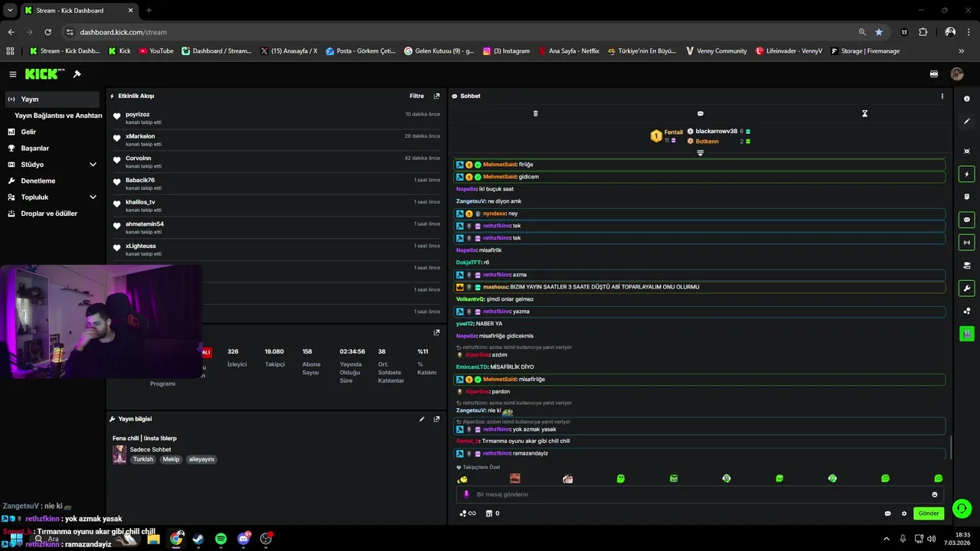Open Steam from the taskbar
The width and height of the screenshot is (980, 551).
pyautogui.click(x=199, y=539)
